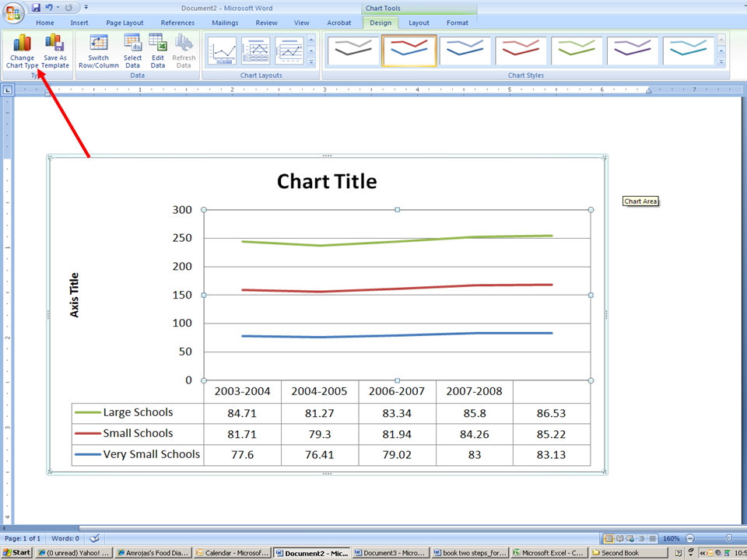Show next row of Chart Styles

721,51
